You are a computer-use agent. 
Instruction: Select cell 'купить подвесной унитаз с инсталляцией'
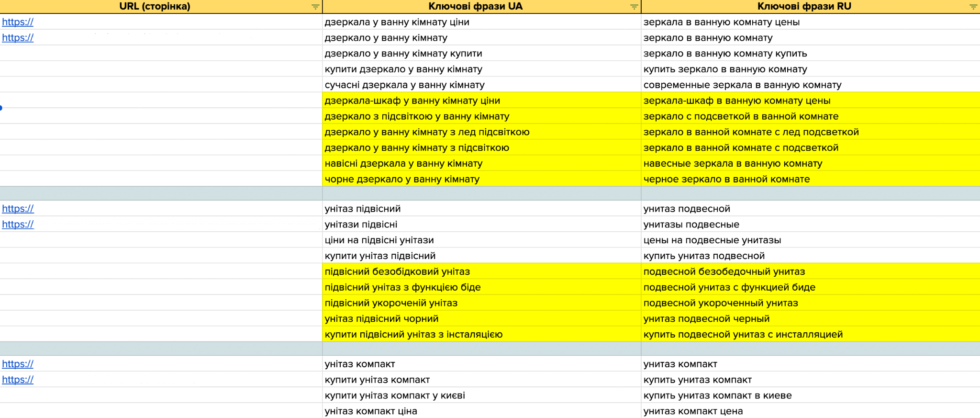743,334
